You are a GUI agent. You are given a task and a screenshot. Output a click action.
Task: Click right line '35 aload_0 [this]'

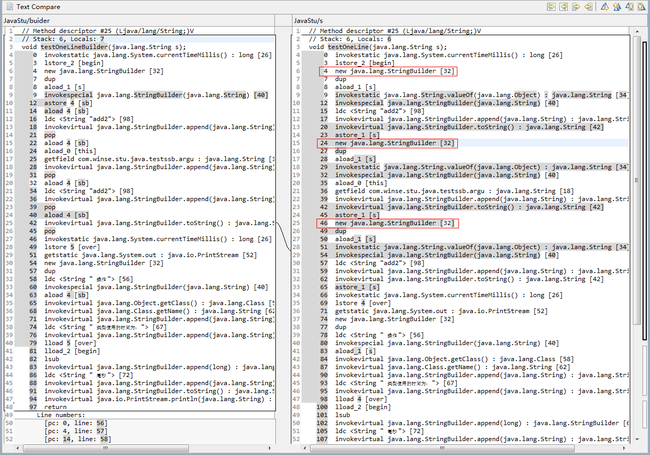[353, 183]
